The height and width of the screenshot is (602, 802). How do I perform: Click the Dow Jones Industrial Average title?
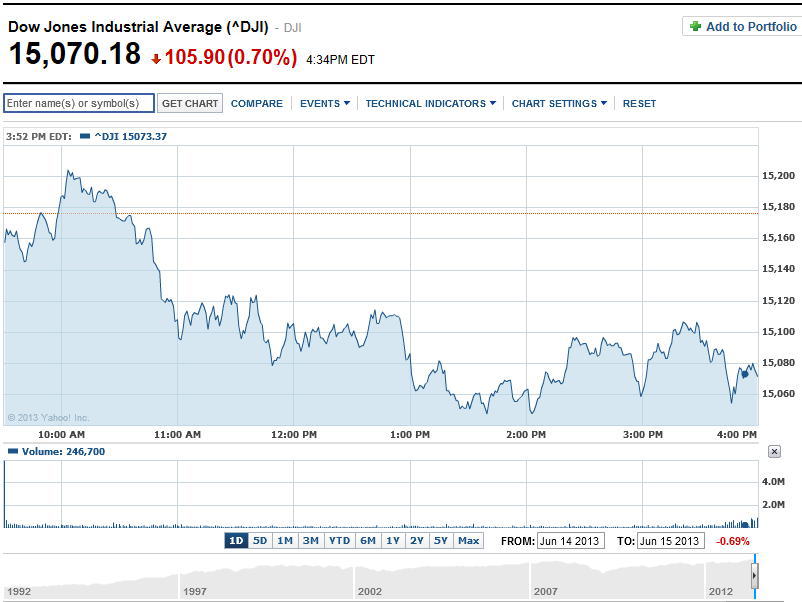coord(138,27)
